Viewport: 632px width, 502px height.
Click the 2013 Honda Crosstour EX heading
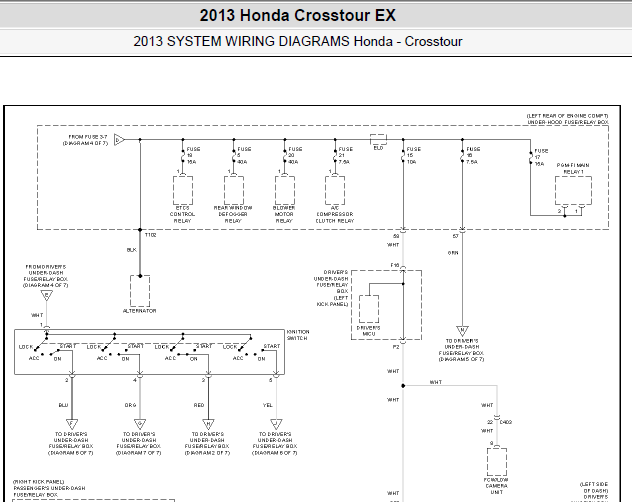coord(298,15)
